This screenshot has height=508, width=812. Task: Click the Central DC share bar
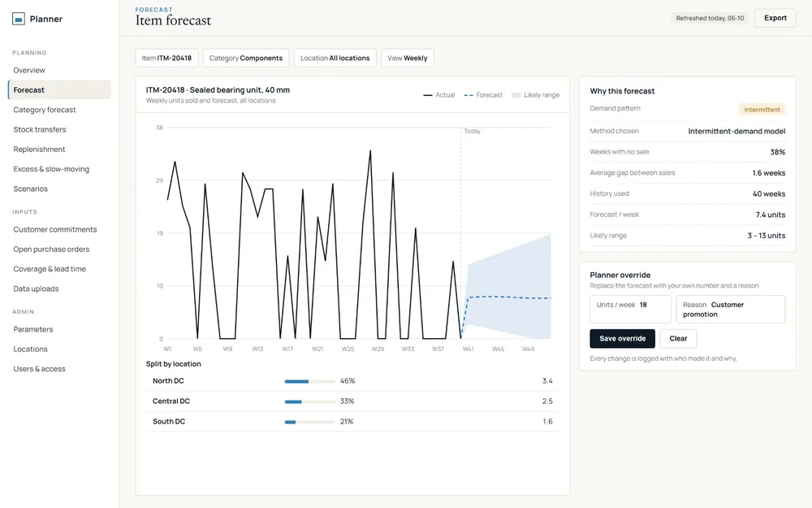309,402
